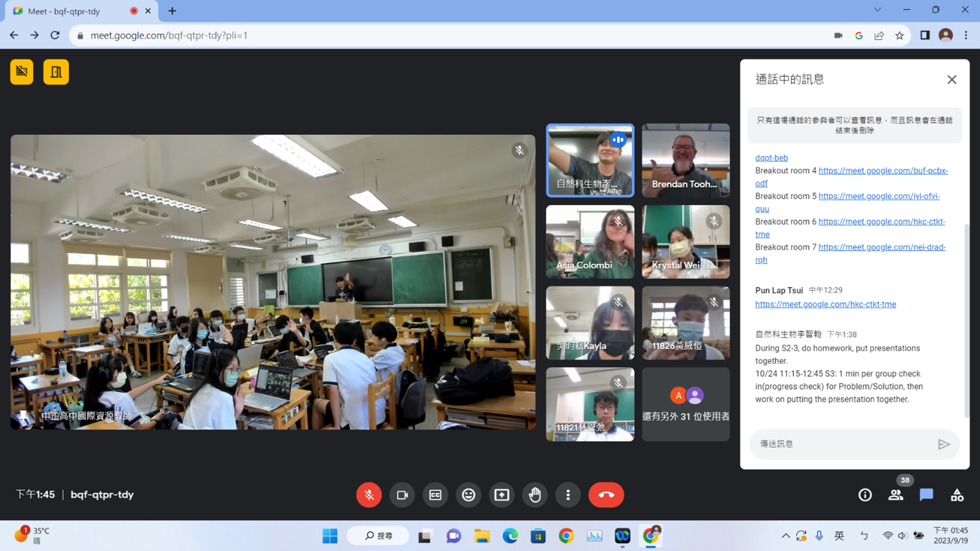Open meeting details info icon
Image resolution: width=980 pixels, height=551 pixels.
coord(865,495)
